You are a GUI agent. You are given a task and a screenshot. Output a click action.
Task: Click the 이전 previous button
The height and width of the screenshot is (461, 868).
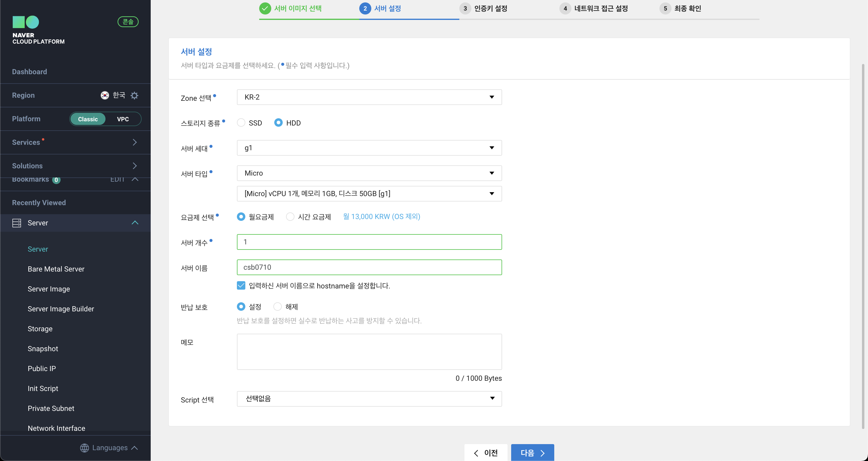(x=486, y=453)
